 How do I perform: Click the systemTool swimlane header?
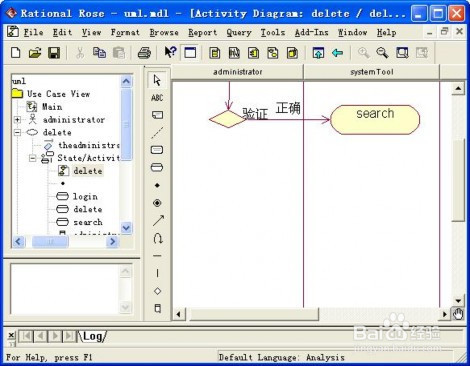[x=372, y=72]
